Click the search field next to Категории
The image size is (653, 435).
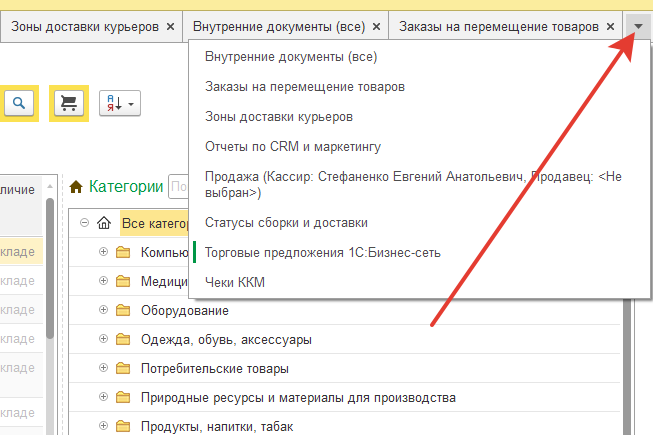coord(179,186)
